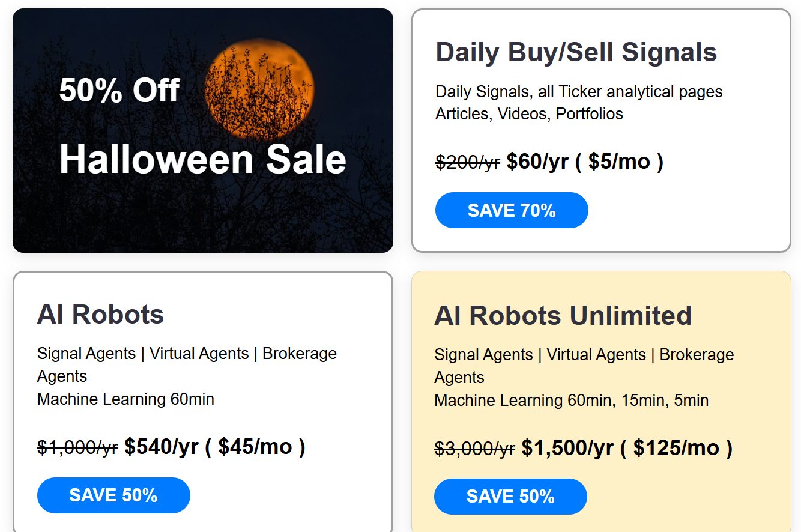This screenshot has width=801, height=532.
Task: Click the $60/yr discounted price
Action: tap(537, 162)
